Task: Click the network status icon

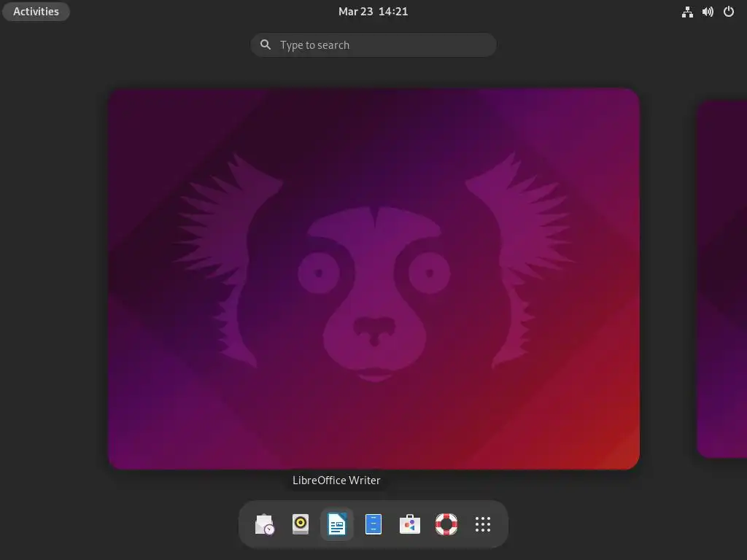Action: (x=687, y=12)
